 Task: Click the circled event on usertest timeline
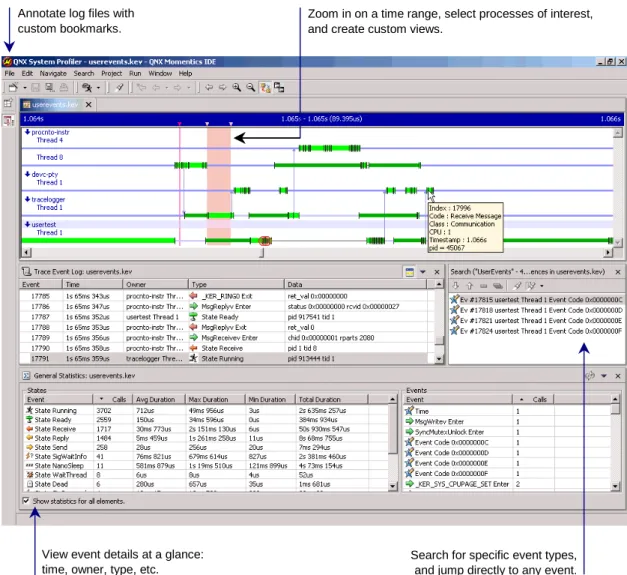click(x=264, y=241)
